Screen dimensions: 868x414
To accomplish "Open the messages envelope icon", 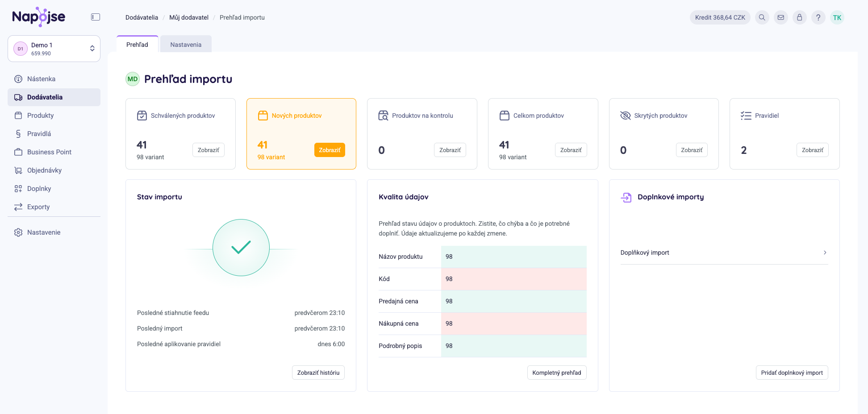I will point(780,17).
